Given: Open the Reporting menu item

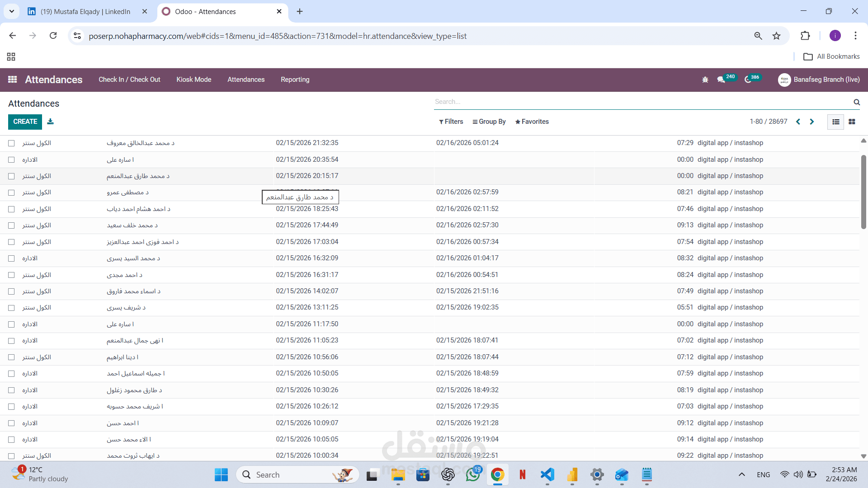Looking at the screenshot, I should (x=295, y=80).
